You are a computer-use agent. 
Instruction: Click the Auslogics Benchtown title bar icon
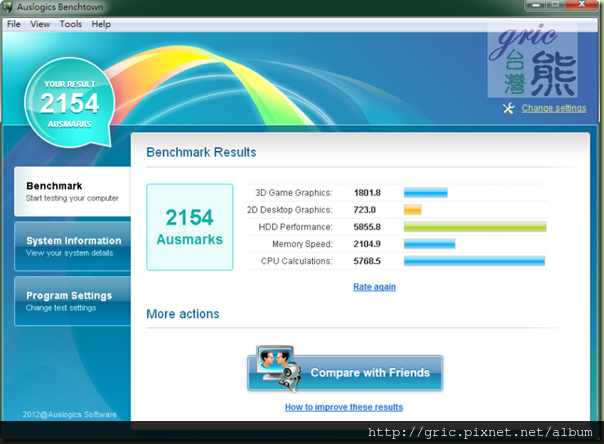point(7,7)
